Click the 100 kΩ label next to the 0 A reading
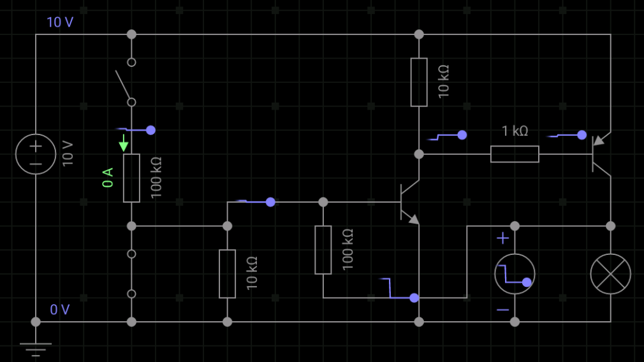 (156, 178)
